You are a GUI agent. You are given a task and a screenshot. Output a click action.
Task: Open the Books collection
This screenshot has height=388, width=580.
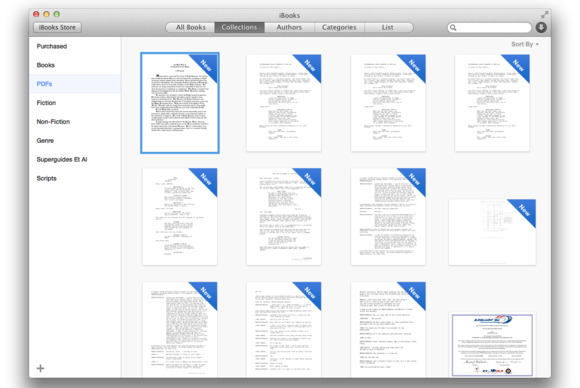pyautogui.click(x=46, y=65)
